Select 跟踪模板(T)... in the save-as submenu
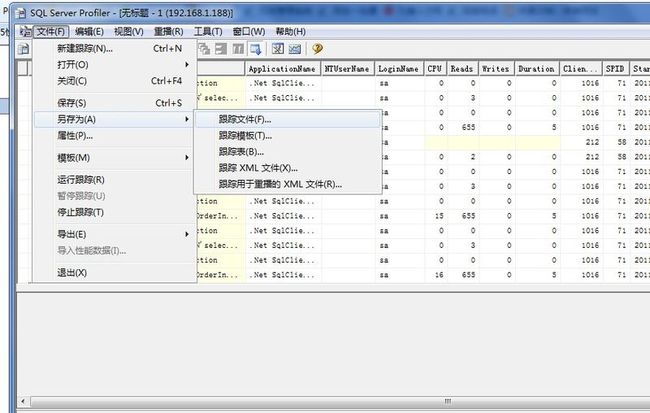This screenshot has height=413, width=650. pos(288,136)
